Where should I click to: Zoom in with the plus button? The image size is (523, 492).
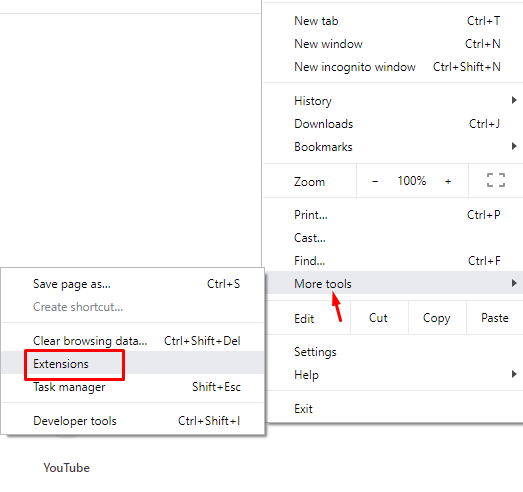click(448, 181)
